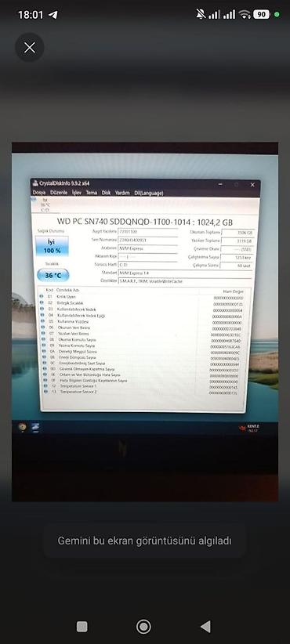Open the Dosya menu in CrystalDiskInfo
Image resolution: width=290 pixels, height=644 pixels.
point(39,192)
